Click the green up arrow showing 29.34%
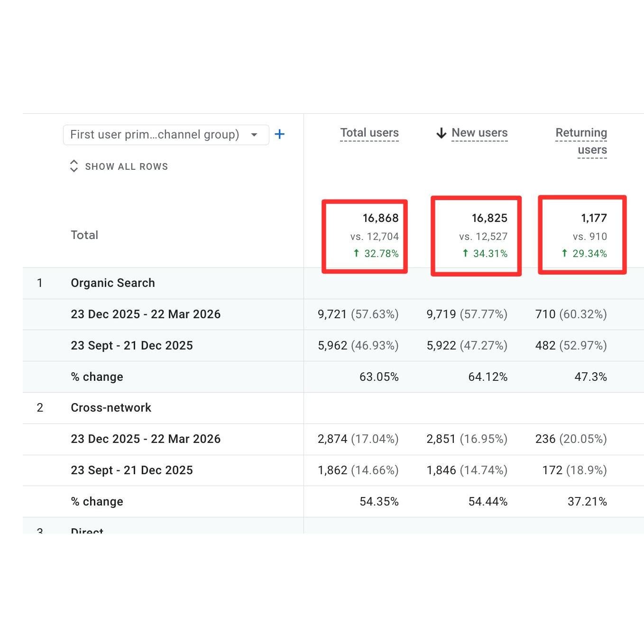The image size is (644, 644). (x=564, y=254)
